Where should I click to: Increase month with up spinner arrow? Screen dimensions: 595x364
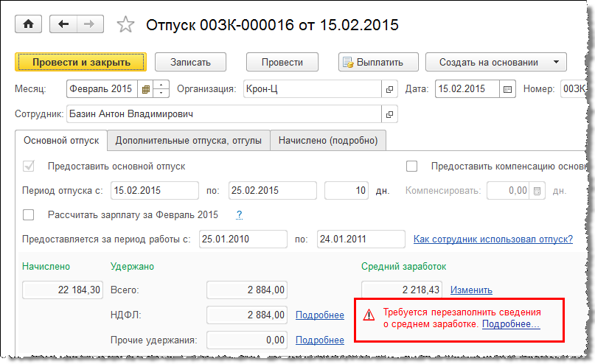coord(161,85)
